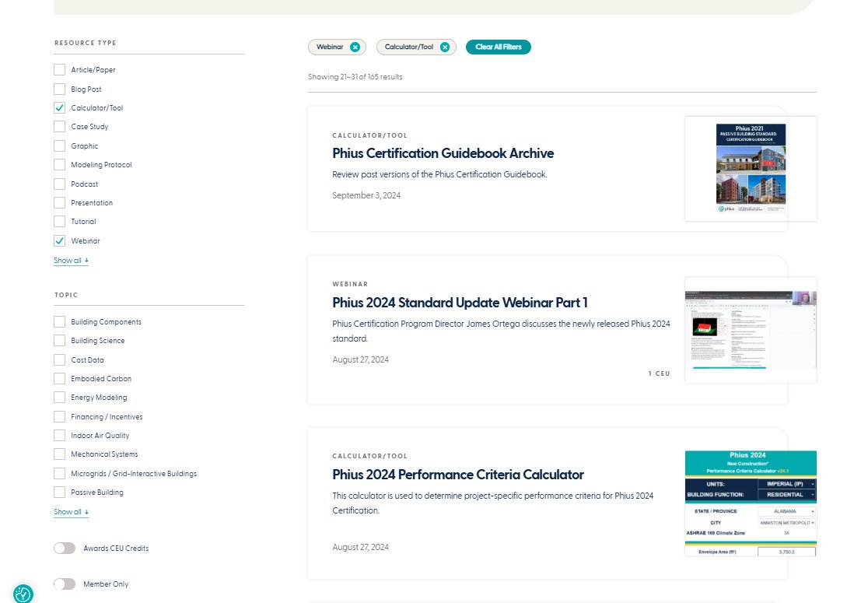Select the Podcast resource type

(x=59, y=184)
